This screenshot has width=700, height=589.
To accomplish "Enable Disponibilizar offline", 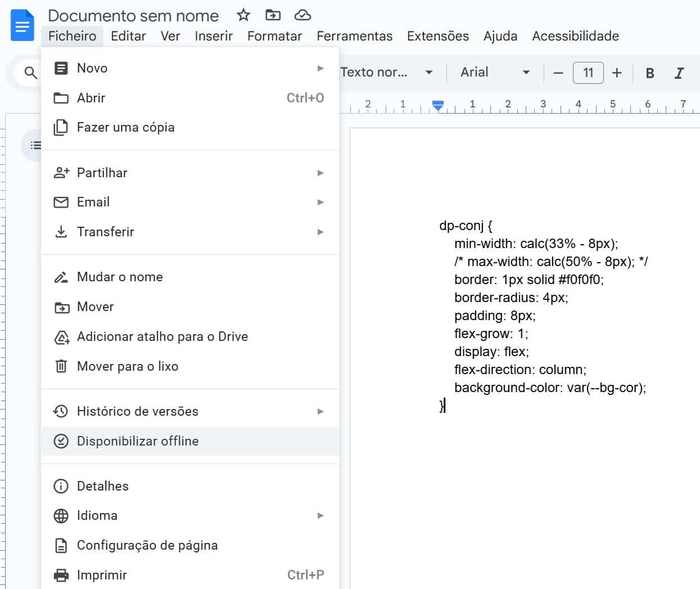I will [x=138, y=441].
